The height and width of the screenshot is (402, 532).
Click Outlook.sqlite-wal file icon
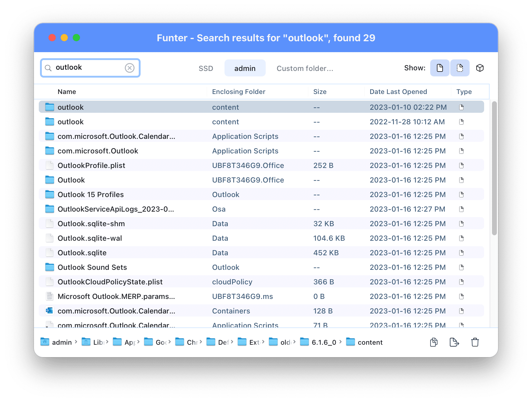click(x=50, y=238)
